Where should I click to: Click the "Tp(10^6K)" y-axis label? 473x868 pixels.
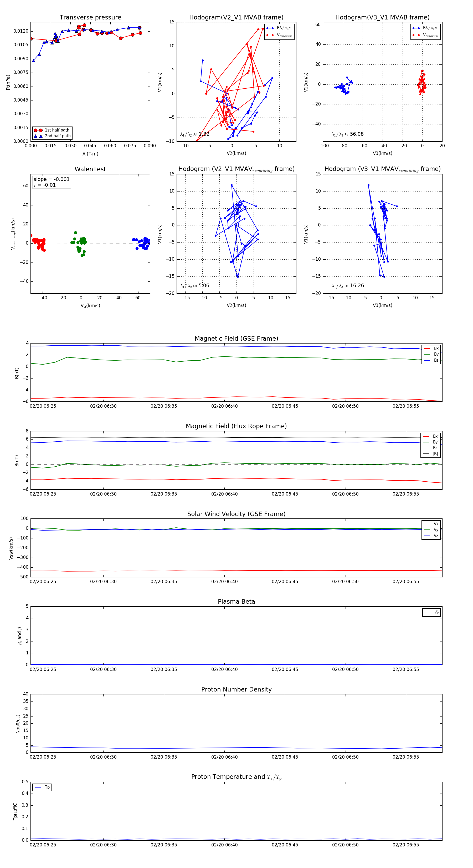[x=15, y=811]
